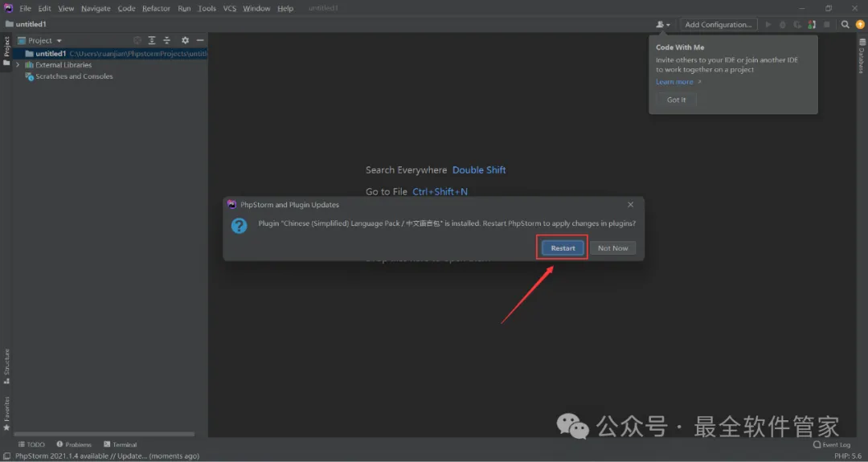This screenshot has height=462, width=868.
Task: Open the View menu
Action: coord(66,8)
